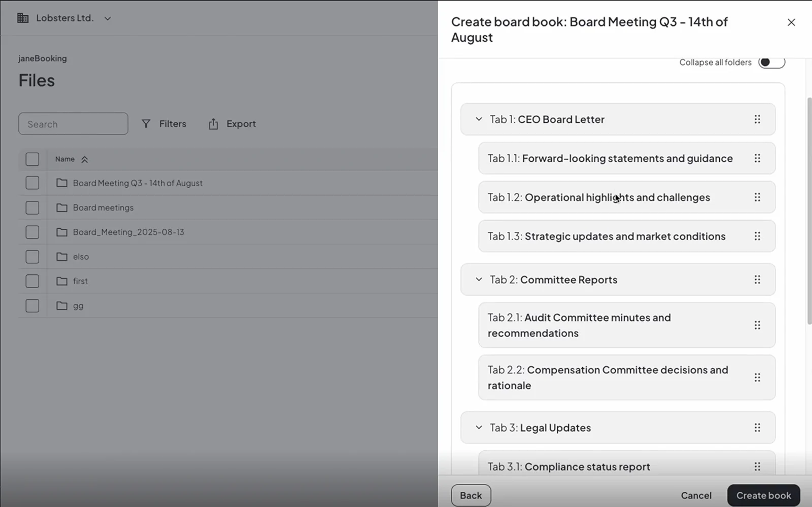812x507 pixels.
Task: Click drag handle for Tab 3: Legal Updates
Action: [x=757, y=428]
